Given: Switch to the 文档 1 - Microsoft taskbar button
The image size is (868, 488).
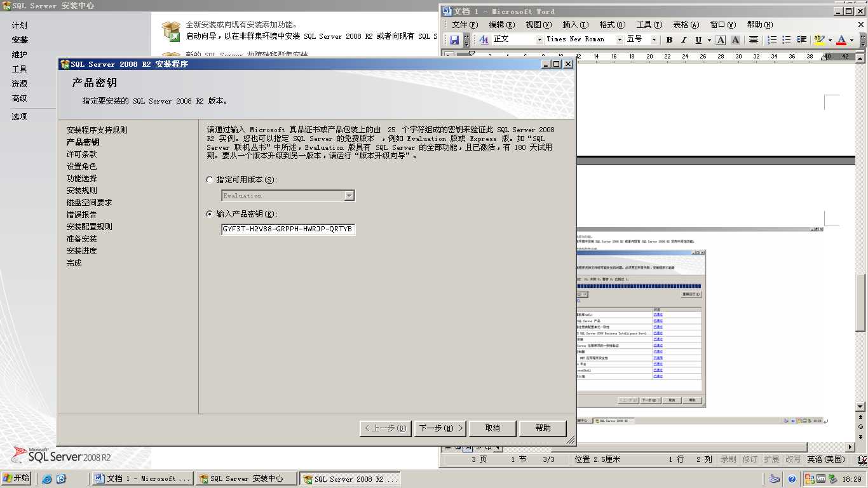Looking at the screenshot, I should 143,478.
